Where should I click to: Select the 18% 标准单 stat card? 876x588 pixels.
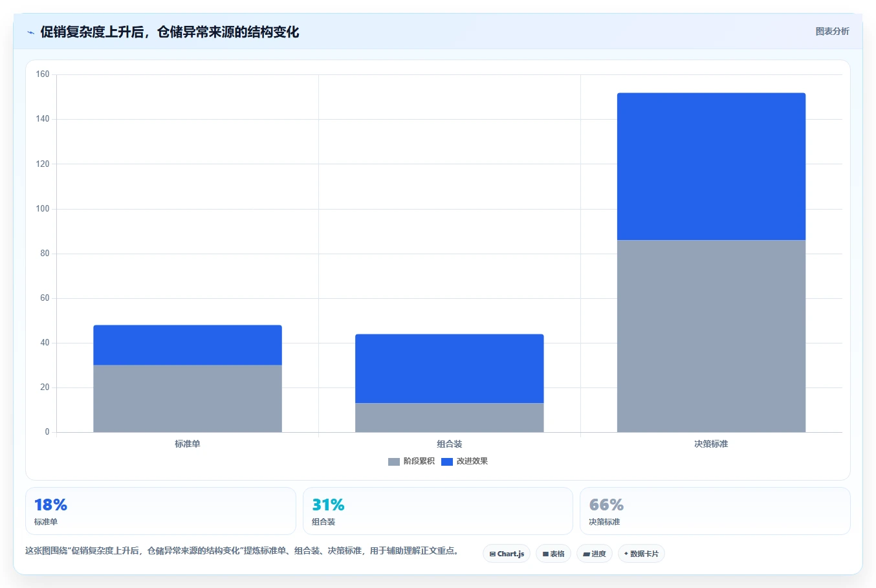[x=160, y=511]
